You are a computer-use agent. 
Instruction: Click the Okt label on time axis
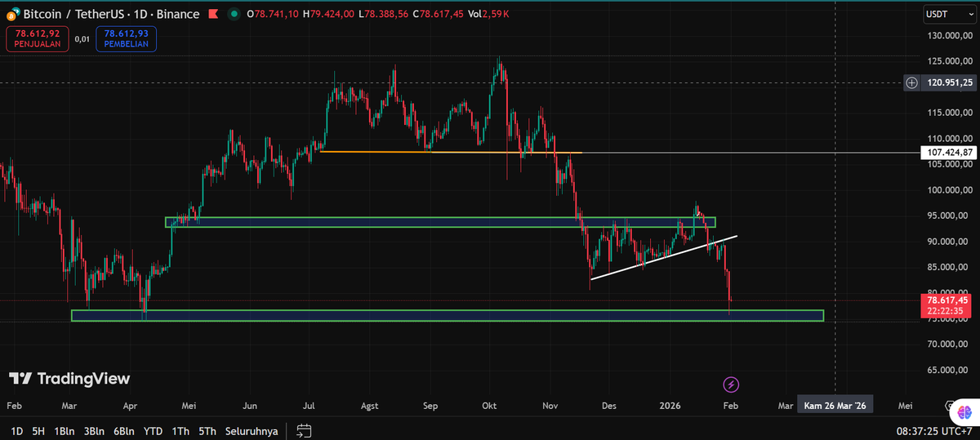[490, 405]
